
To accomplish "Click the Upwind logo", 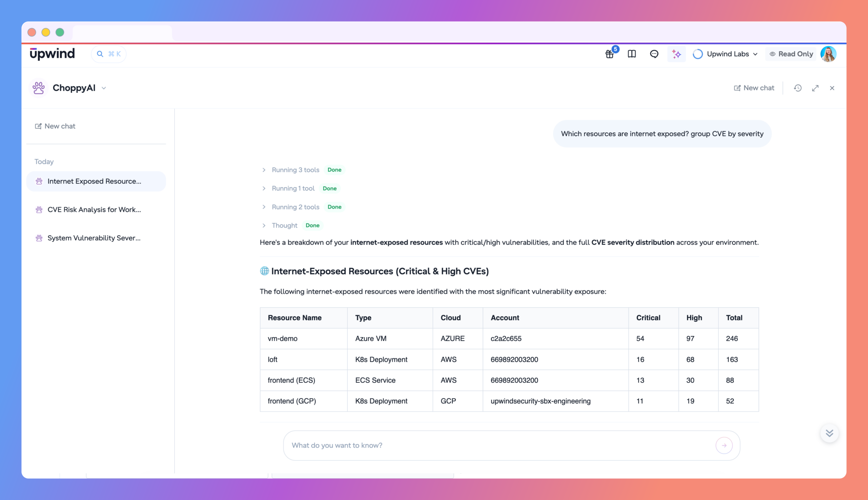I will click(52, 54).
